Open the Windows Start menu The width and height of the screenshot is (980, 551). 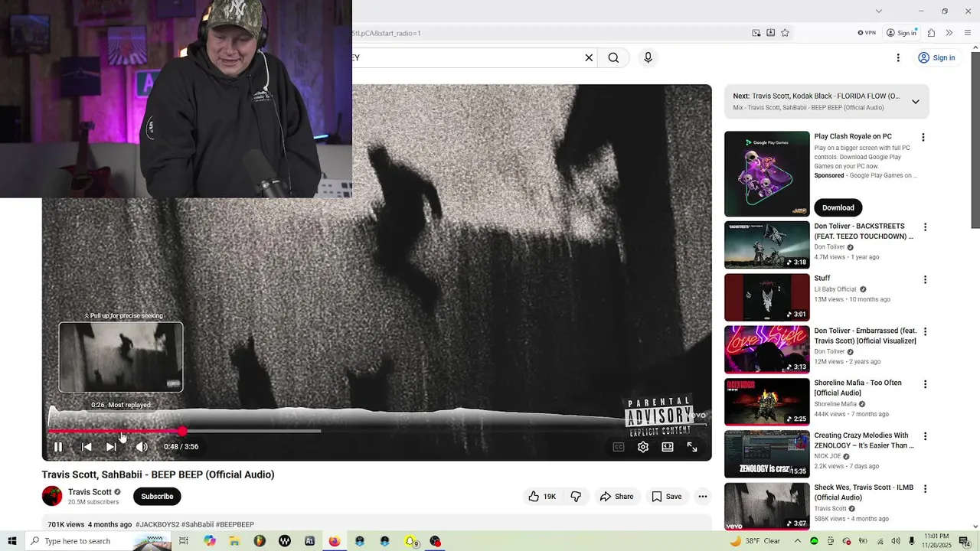click(x=11, y=541)
